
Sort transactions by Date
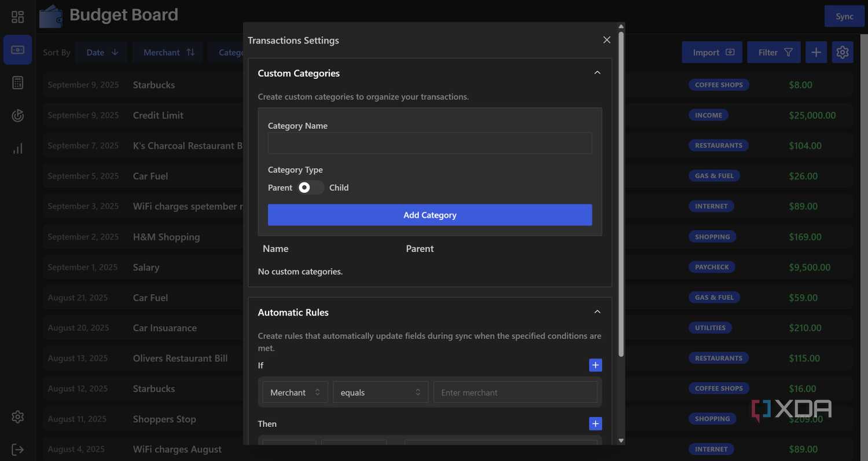pos(101,52)
